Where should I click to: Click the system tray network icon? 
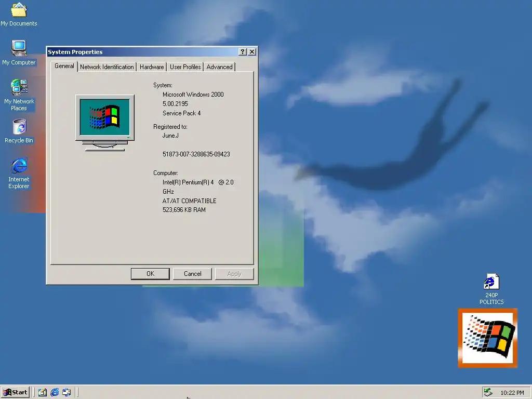click(x=488, y=392)
